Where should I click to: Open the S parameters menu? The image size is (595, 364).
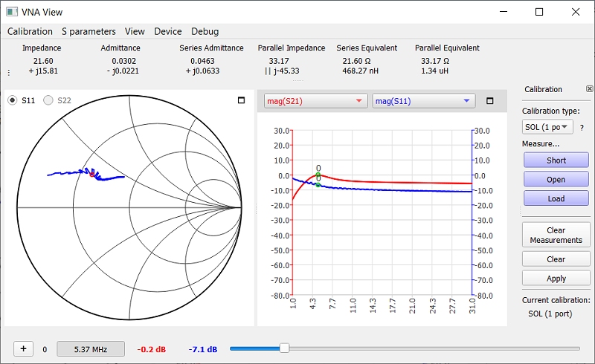(x=89, y=31)
